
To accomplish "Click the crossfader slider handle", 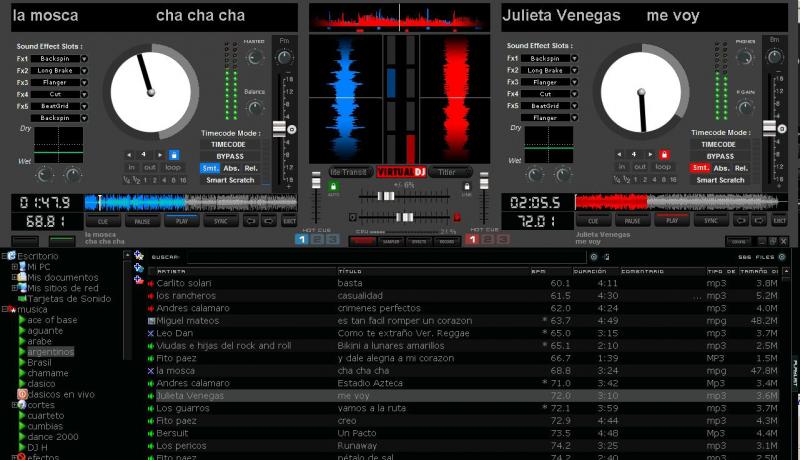I will 405,218.
